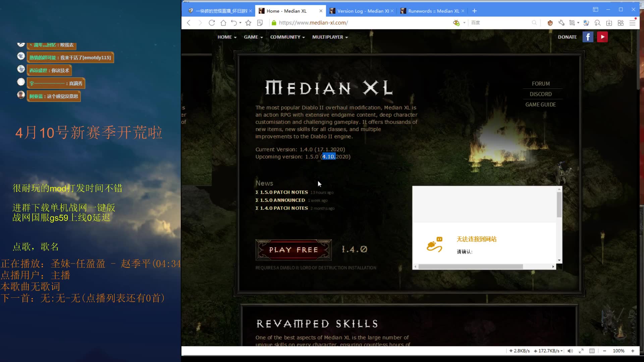This screenshot has height=362, width=644.
Task: Open the YouTube icon link
Action: 602,37
